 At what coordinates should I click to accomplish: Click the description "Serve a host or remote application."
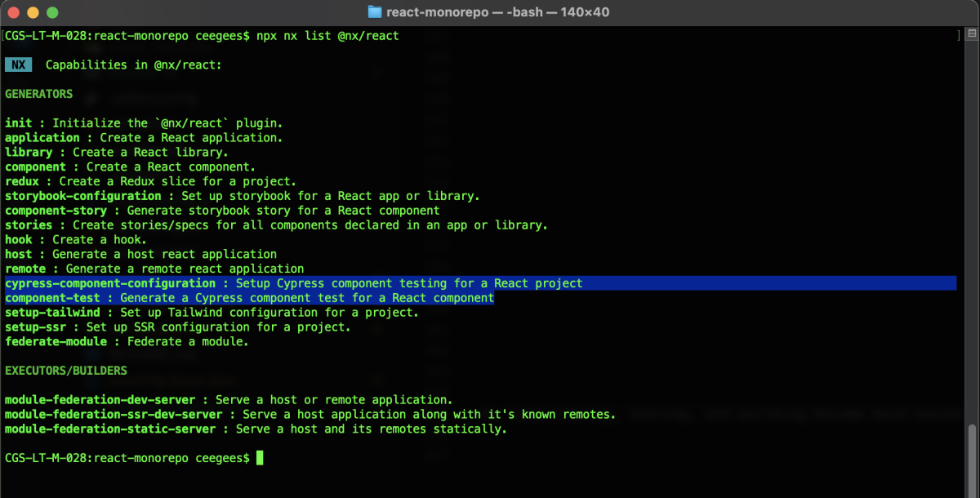coord(334,400)
